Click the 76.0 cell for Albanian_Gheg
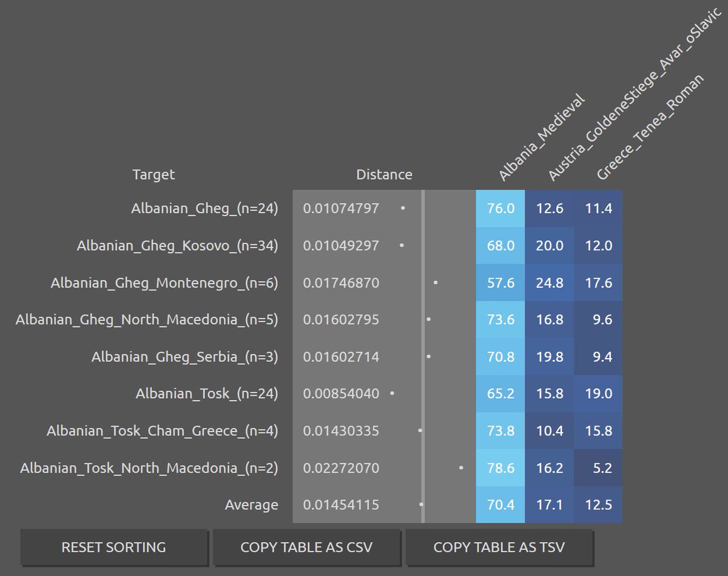This screenshot has height=576, width=728. tap(500, 209)
